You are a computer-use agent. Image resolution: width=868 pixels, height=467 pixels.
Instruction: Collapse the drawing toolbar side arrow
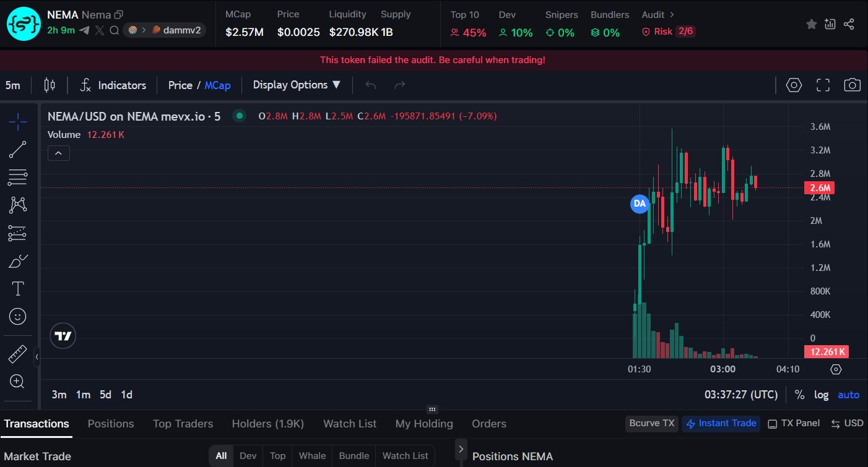(x=37, y=357)
